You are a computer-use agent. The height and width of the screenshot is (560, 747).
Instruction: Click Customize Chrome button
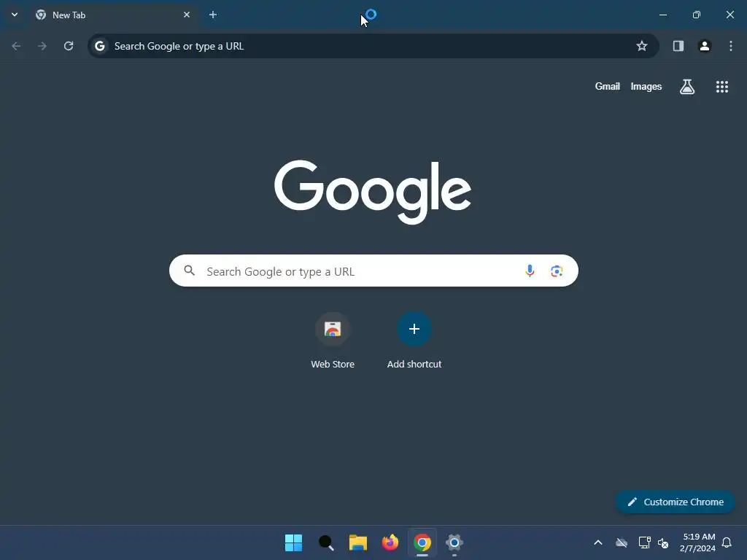(x=675, y=502)
